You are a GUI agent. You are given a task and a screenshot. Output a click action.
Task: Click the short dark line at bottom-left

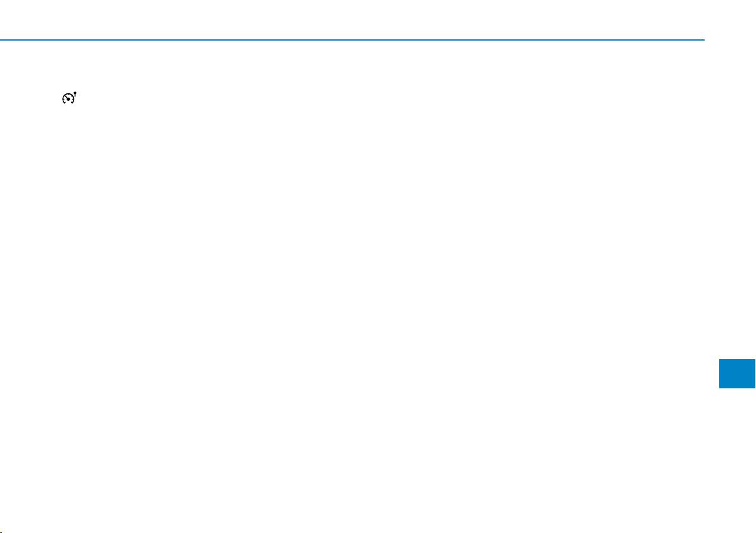(2, 532)
